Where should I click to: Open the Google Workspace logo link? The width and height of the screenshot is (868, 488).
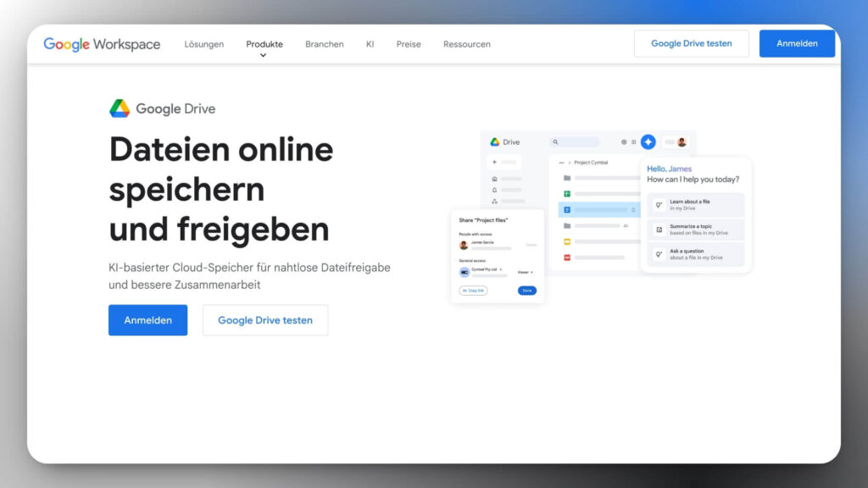pos(102,44)
